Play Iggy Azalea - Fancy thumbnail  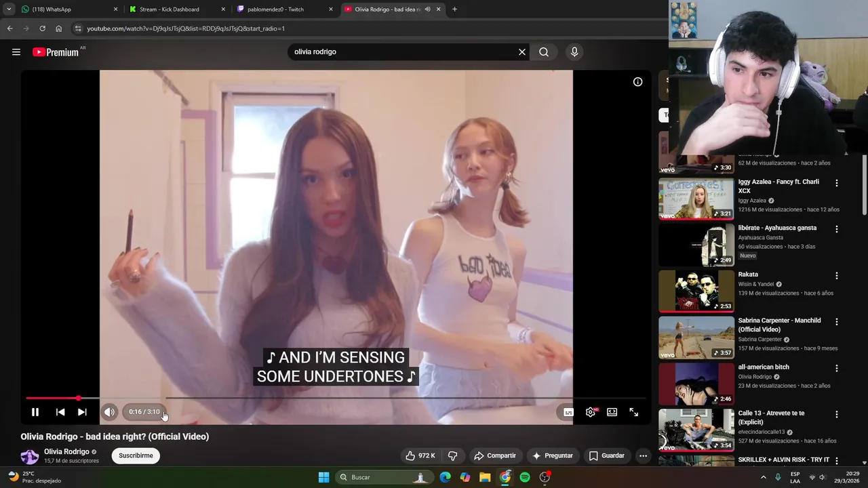[x=696, y=199]
